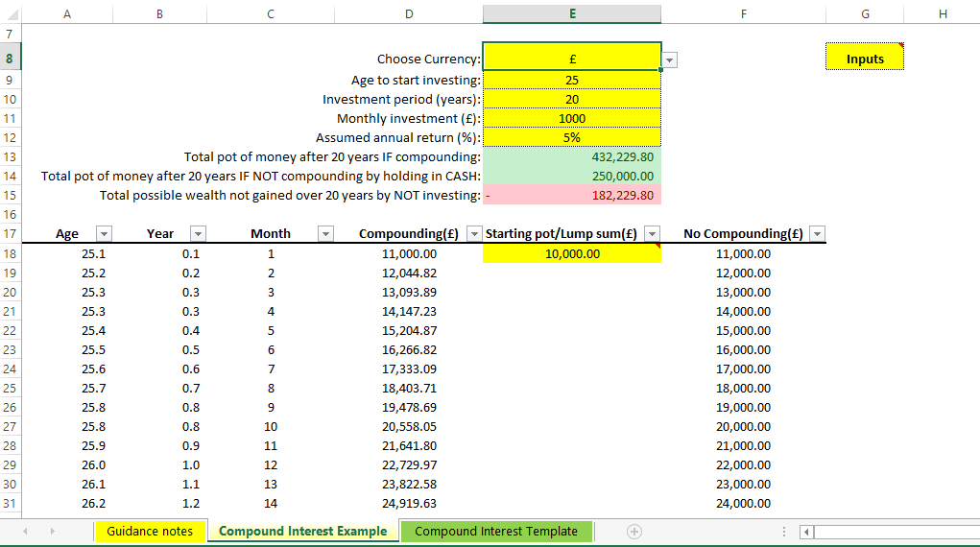The image size is (980, 547).
Task: Click the yellow Inputs cell
Action: pos(865,59)
